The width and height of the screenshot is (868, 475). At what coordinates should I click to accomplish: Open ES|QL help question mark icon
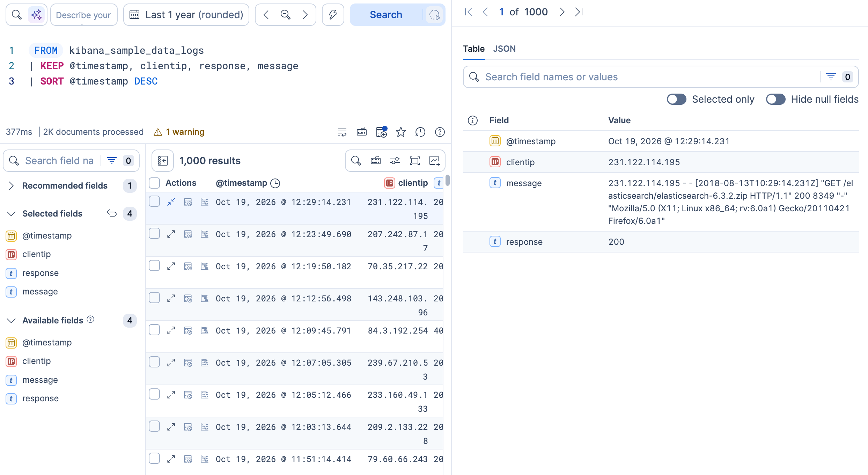coord(440,132)
